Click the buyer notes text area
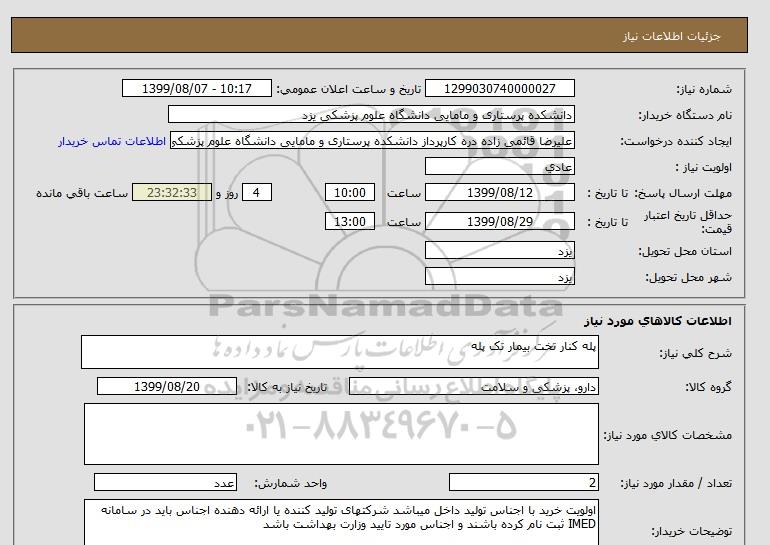 [x=341, y=522]
